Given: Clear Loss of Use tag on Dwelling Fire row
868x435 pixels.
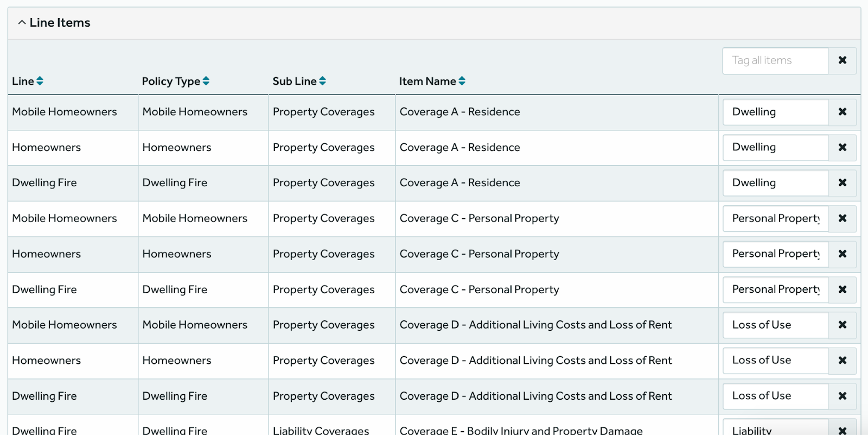Looking at the screenshot, I should (x=842, y=396).
